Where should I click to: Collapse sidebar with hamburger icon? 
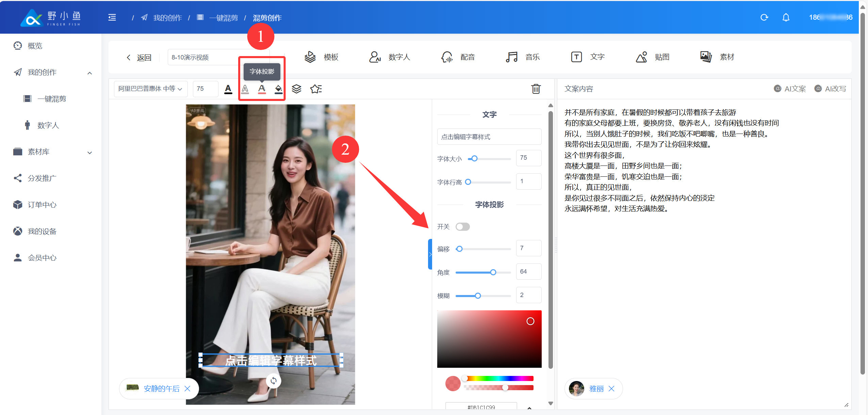(x=112, y=17)
